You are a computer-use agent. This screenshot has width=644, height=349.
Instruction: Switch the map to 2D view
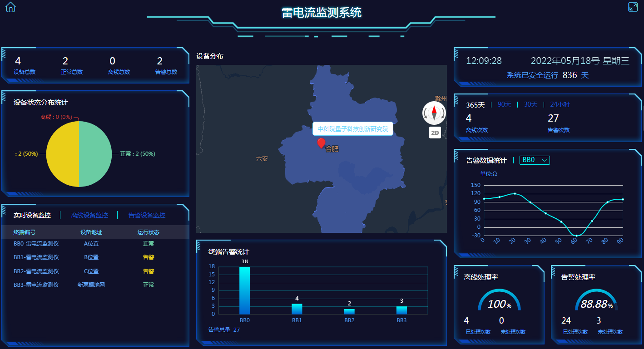coord(434,133)
